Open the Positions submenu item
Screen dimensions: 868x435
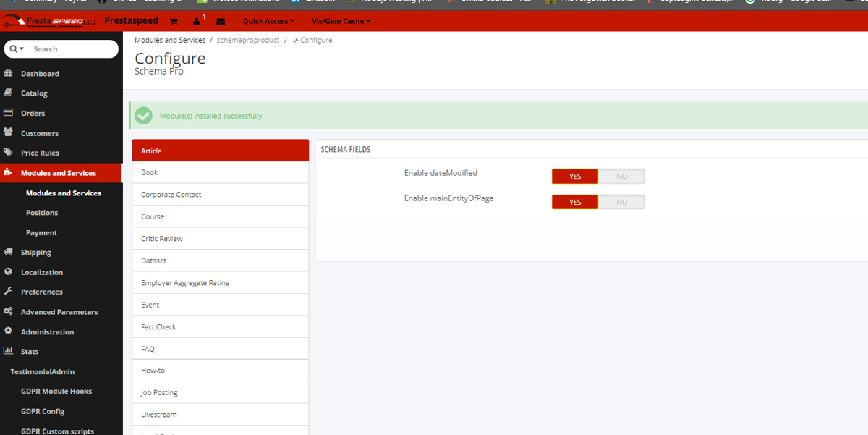pyautogui.click(x=42, y=213)
